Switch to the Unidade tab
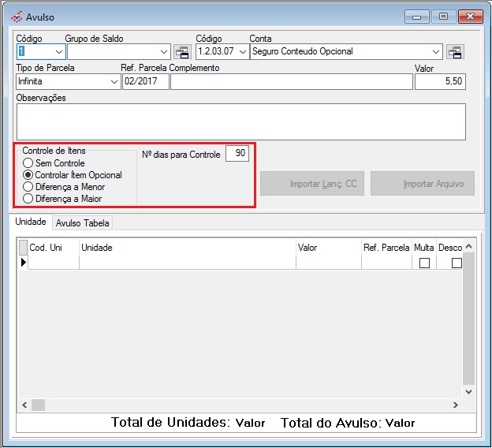Viewport: 492px width, 448px height. pos(31,222)
